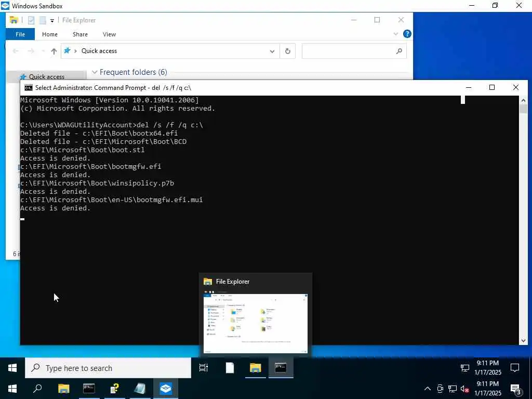This screenshot has height=399, width=532.
Task: Click the File Explorer taskbar preview thumbnail
Action: (256, 323)
